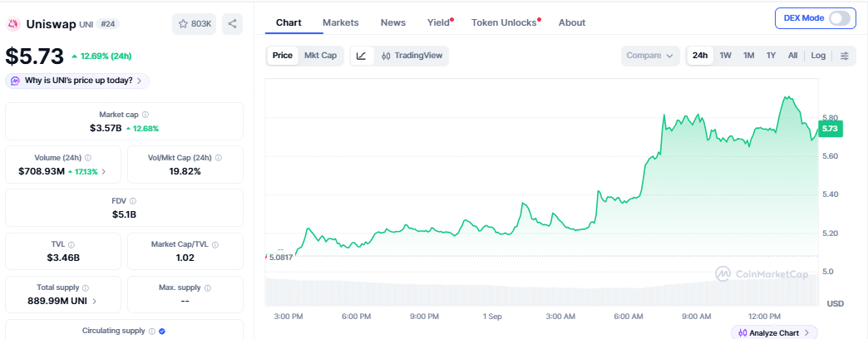
Task: Click the $3.46B TVL value
Action: pos(63,258)
